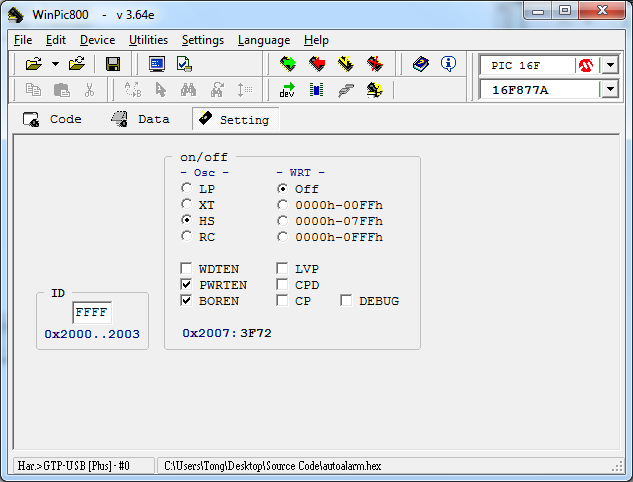Click the greyed find-next icon
Viewport: 633px width, 482px height.
pyautogui.click(x=217, y=90)
